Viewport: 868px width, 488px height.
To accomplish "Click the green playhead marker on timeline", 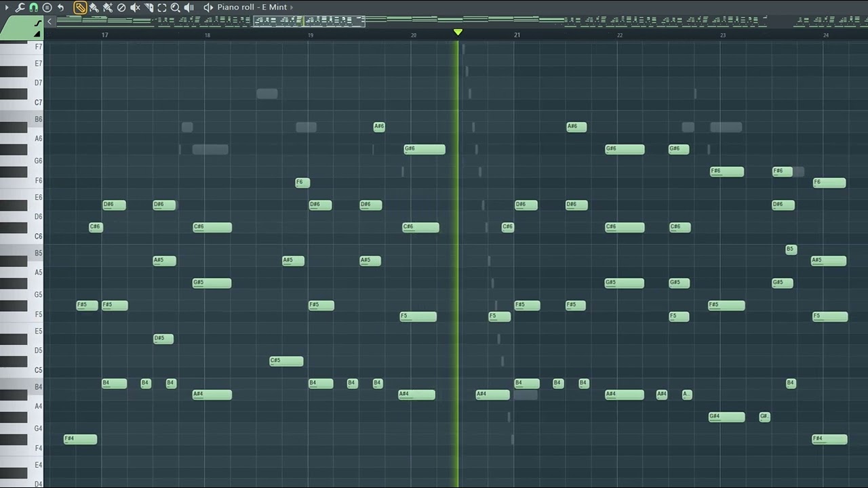I will point(458,32).
